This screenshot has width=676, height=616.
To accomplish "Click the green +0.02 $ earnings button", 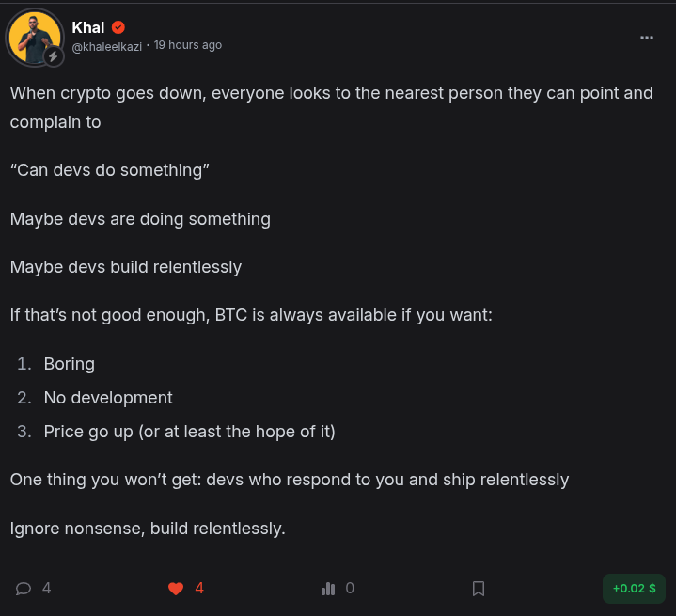I will [x=634, y=589].
